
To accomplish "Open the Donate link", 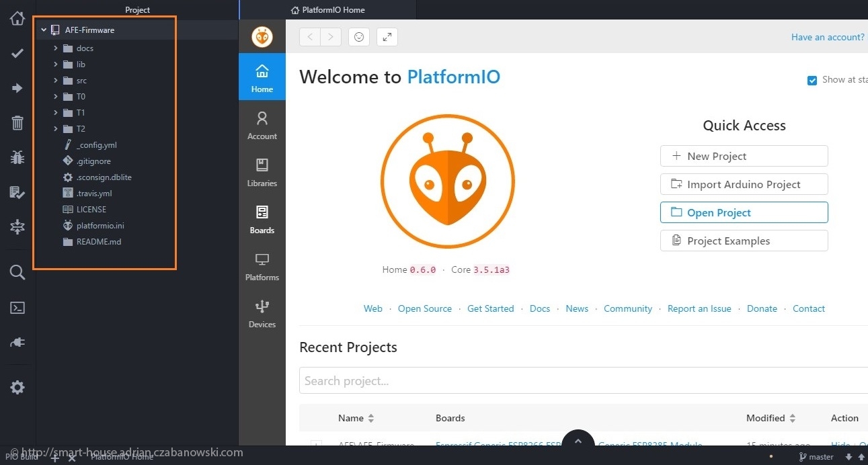I will pyautogui.click(x=762, y=308).
